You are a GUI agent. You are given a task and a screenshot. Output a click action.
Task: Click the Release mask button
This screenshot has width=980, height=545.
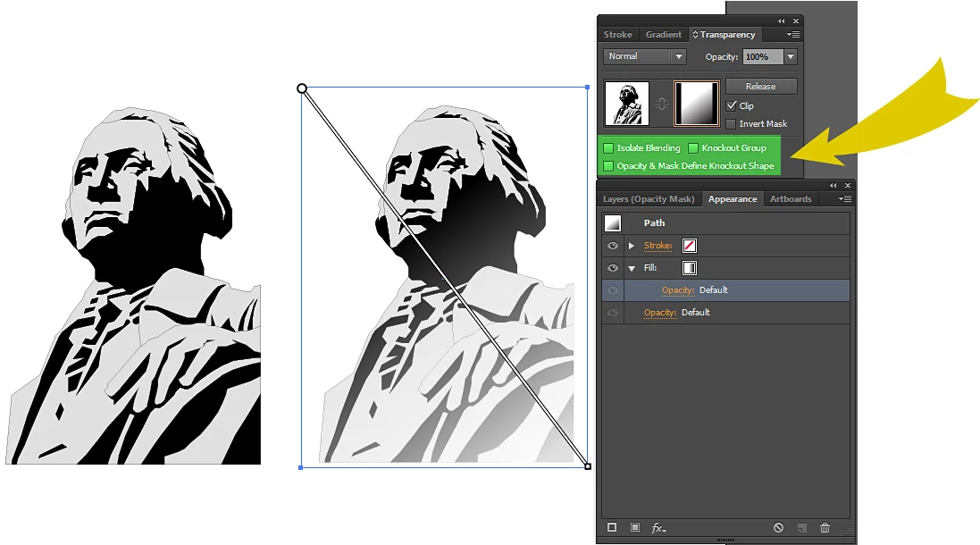point(760,87)
